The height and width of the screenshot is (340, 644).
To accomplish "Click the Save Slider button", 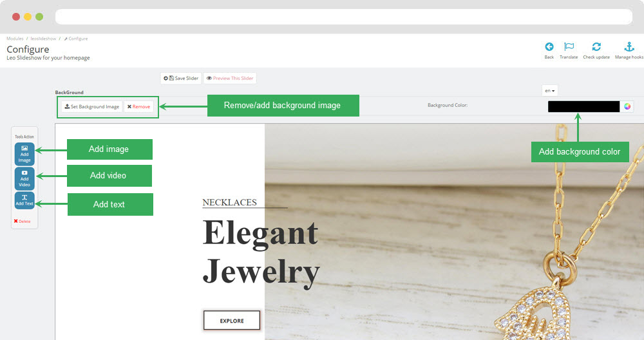I will click(x=181, y=78).
